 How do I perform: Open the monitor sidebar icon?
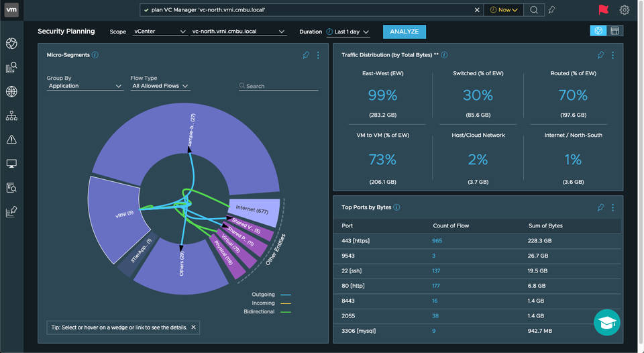tap(11, 164)
